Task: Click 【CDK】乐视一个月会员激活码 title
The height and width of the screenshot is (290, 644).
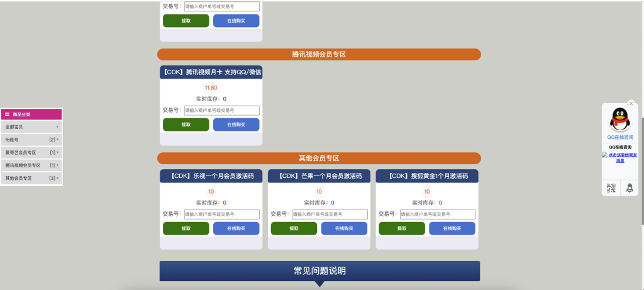Action: (x=211, y=176)
